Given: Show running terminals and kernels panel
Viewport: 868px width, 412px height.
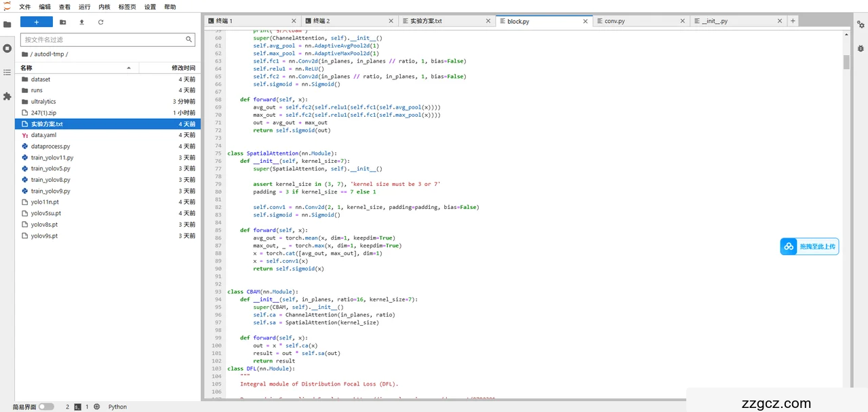Looking at the screenshot, I should (7, 48).
